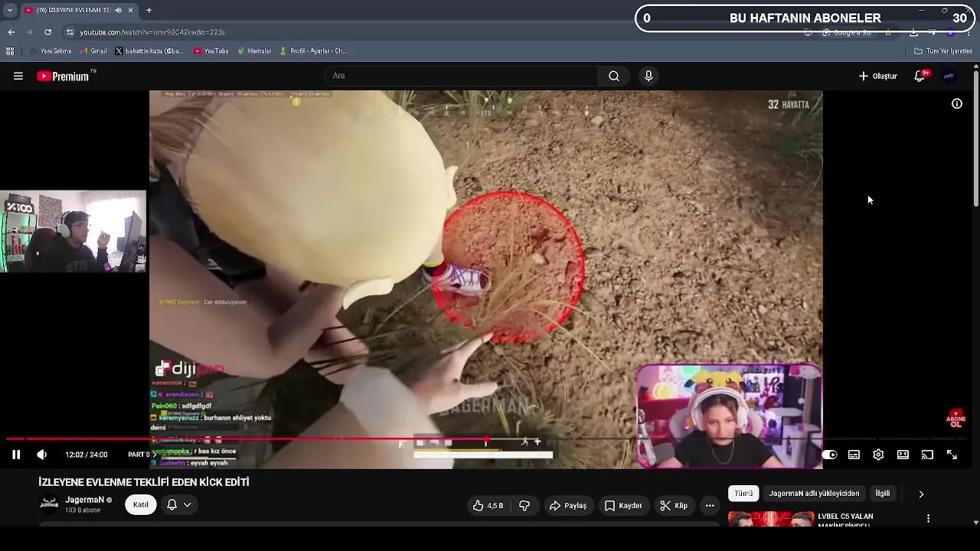Select the JagermaN adlı yükleyiciden chip

point(814,494)
